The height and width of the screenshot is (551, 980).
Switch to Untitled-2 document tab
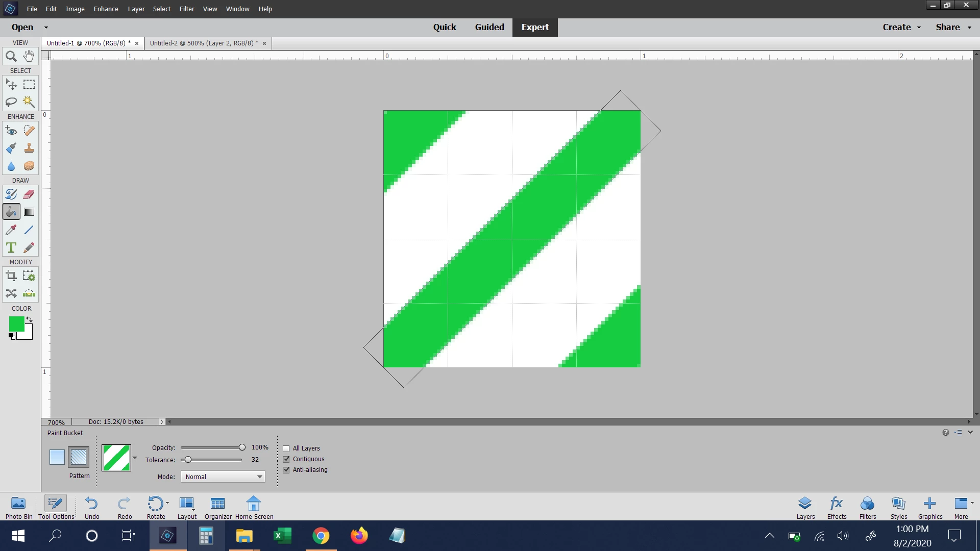point(204,43)
